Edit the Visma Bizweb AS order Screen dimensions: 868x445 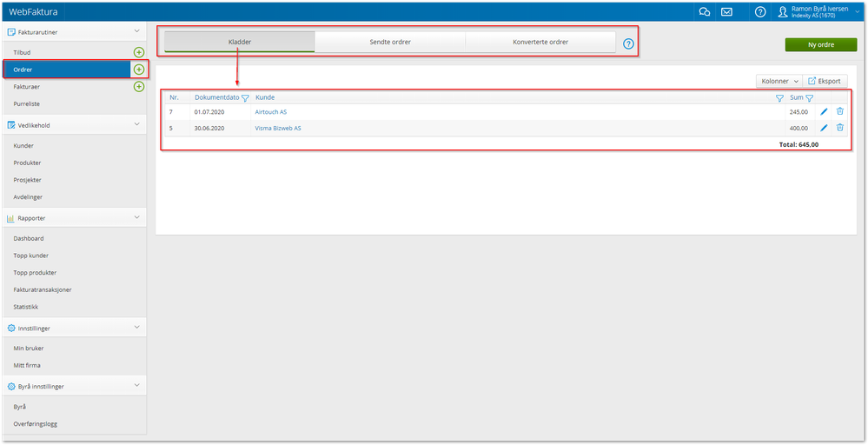point(824,128)
